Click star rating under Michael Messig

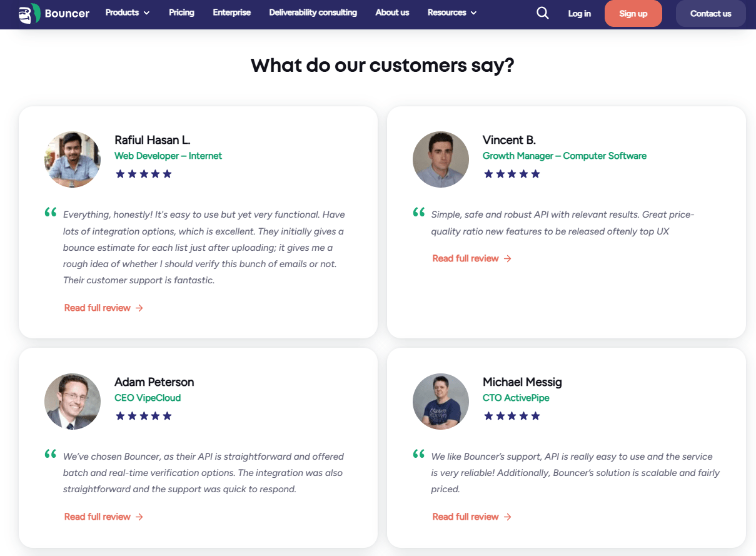click(512, 416)
